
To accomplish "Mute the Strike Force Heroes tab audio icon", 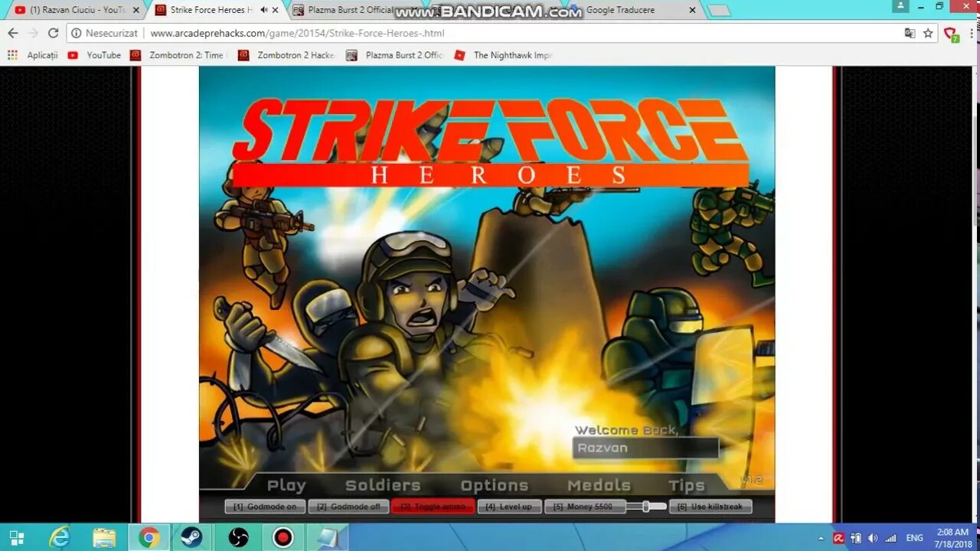I will 264,10.
